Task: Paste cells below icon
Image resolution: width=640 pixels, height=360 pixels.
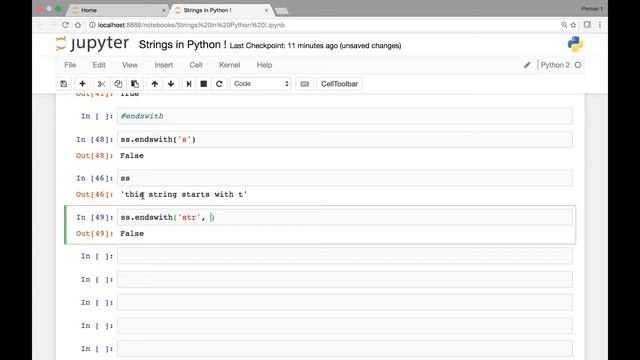Action: point(135,84)
